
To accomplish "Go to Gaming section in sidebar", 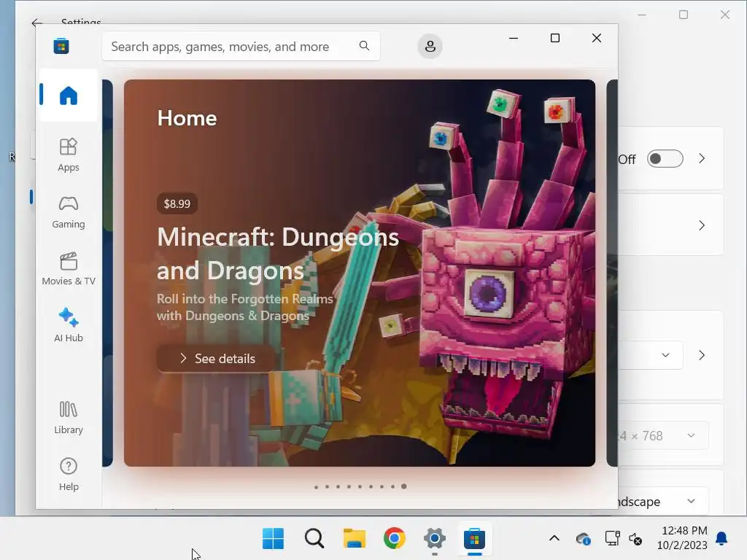I will (x=68, y=212).
